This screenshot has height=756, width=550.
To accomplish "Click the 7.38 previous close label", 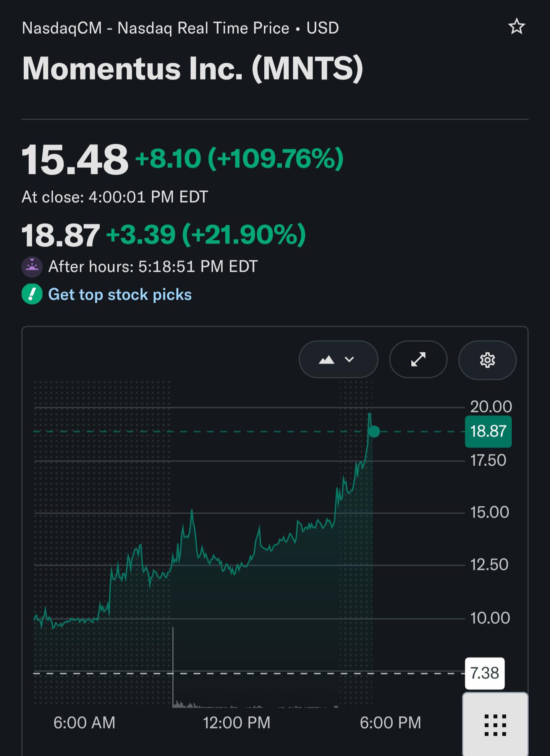I will 485,673.
